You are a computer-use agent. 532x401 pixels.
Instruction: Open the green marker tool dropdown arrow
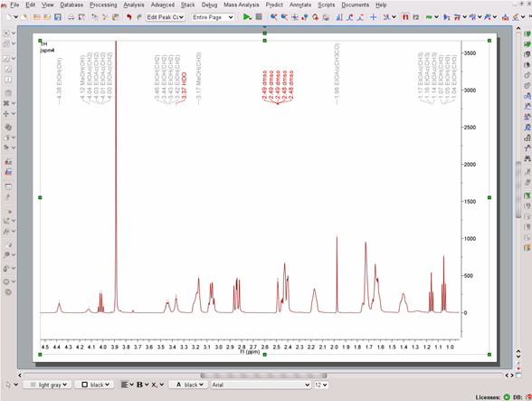[x=436, y=17]
